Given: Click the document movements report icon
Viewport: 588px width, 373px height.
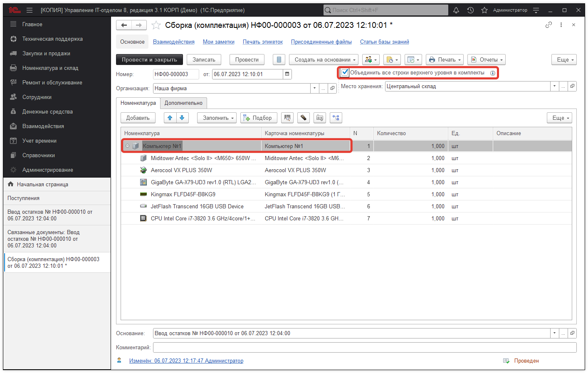Looking at the screenshot, I should [279, 59].
